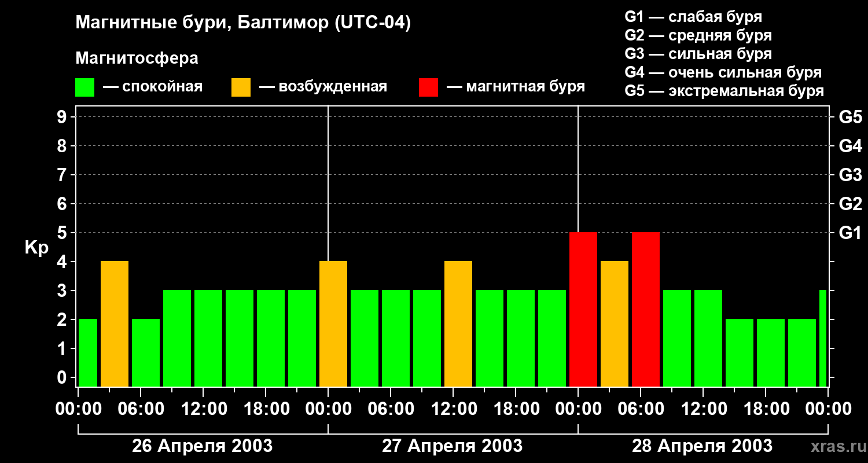Click the "28 Апреля 2003" date label

pyautogui.click(x=702, y=446)
